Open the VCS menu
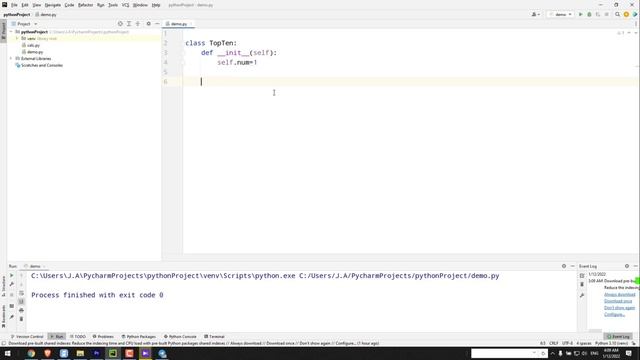Screen dimensions: 640x360 coord(125,5)
